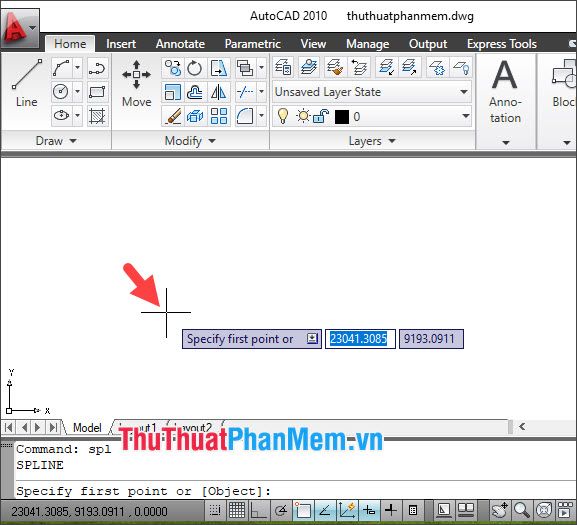Expand the Annotation panel arrow
This screenshot has width=577, height=525.
(506, 142)
